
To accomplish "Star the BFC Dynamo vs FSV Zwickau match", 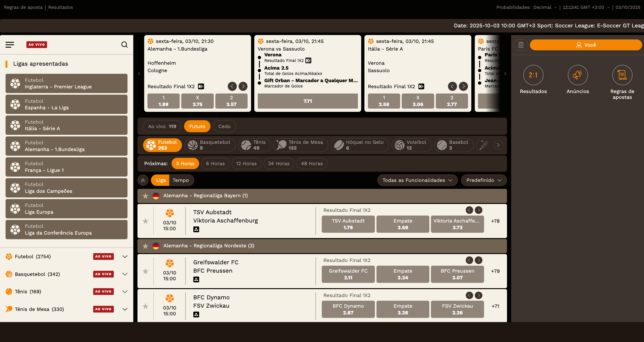I will [145, 306].
